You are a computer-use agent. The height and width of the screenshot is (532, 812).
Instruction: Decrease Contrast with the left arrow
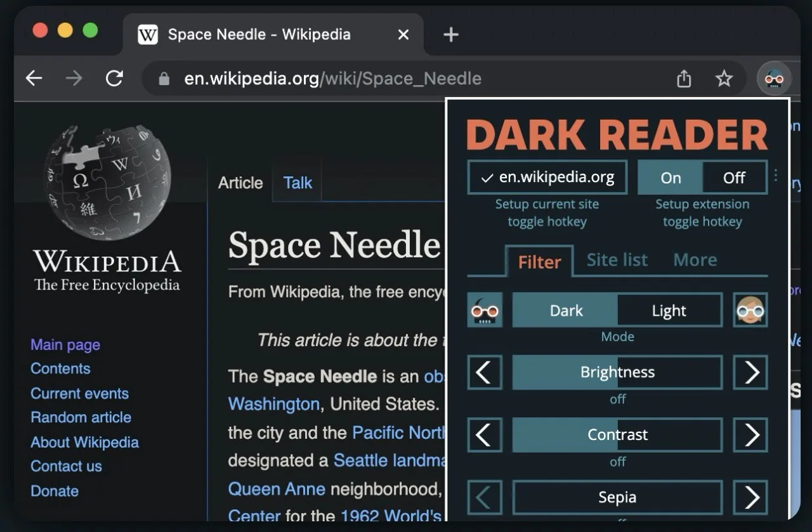tap(485, 435)
